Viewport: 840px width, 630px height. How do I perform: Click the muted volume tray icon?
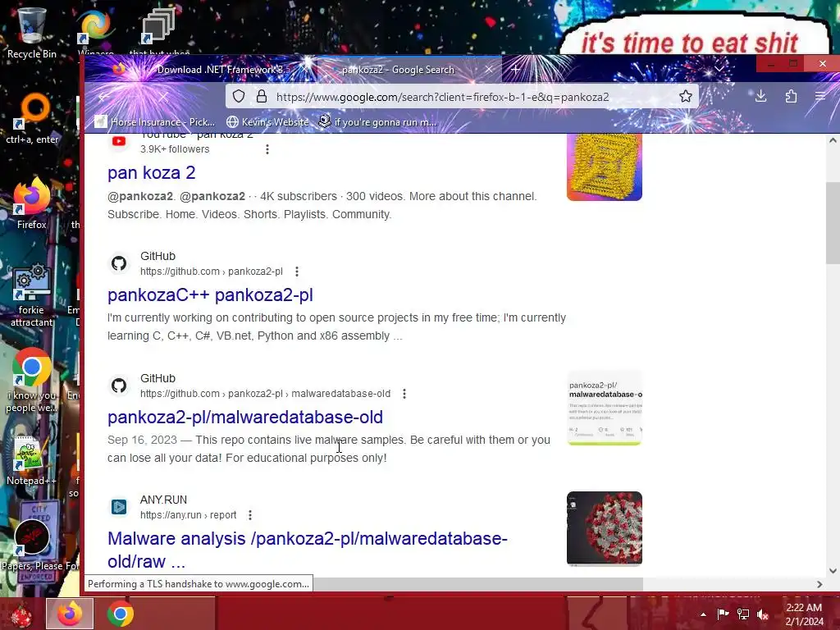763,614
